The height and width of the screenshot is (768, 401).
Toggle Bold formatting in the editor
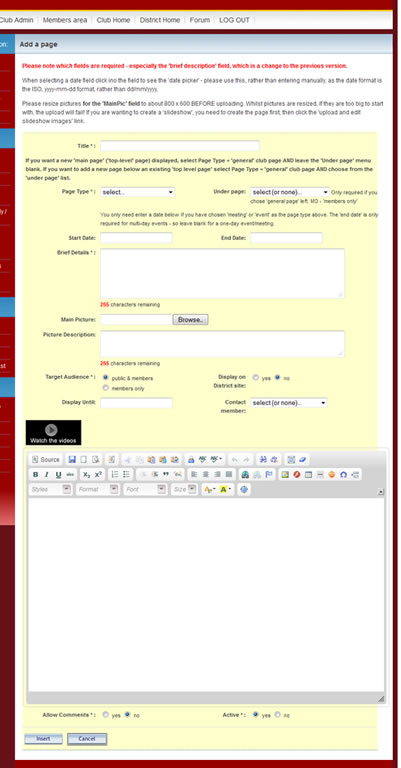tap(35, 475)
